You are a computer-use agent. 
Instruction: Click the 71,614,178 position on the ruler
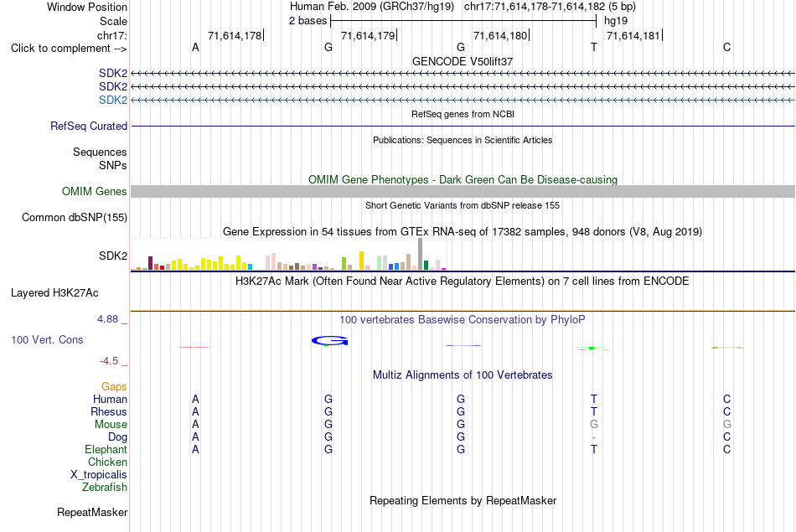[x=235, y=35]
